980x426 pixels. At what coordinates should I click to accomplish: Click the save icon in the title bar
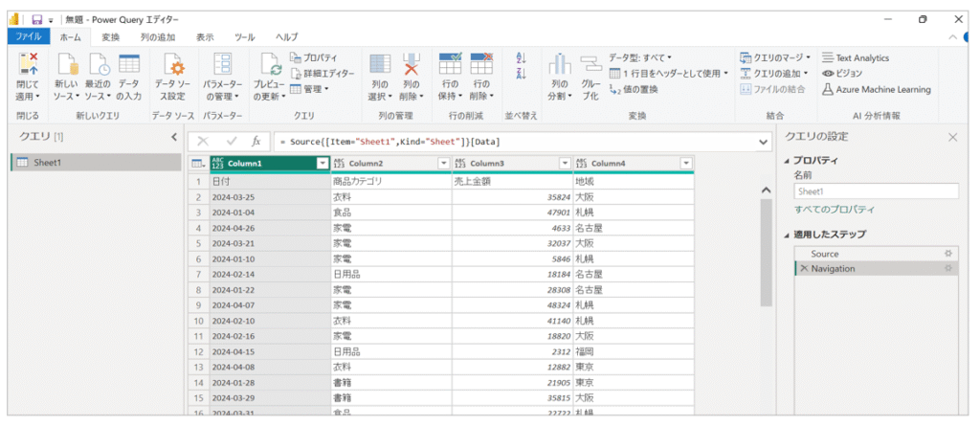point(37,19)
